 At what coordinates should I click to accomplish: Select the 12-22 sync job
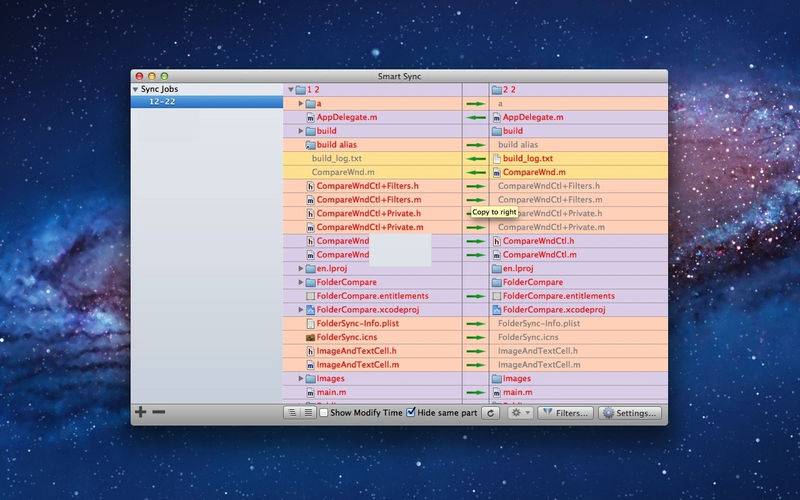(x=163, y=102)
